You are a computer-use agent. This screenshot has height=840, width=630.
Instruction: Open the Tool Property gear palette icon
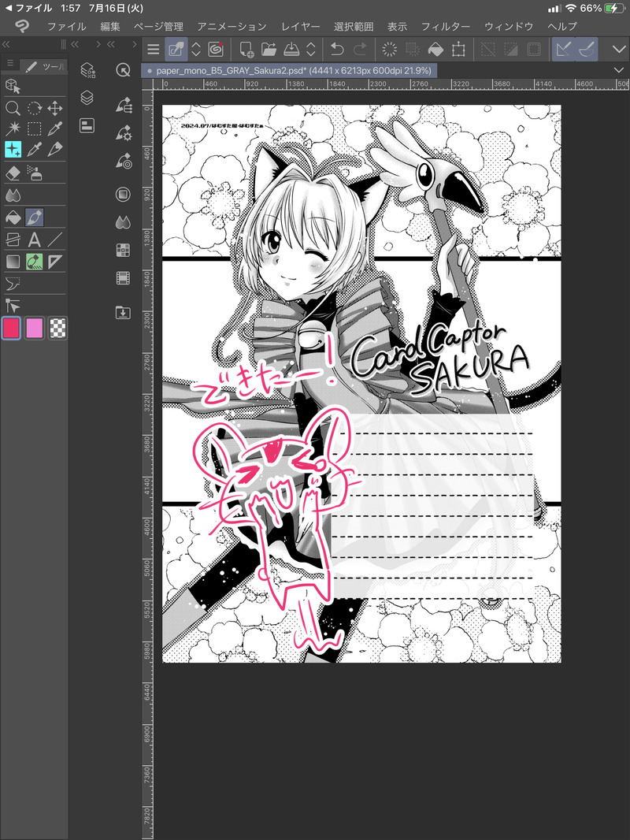(x=124, y=133)
